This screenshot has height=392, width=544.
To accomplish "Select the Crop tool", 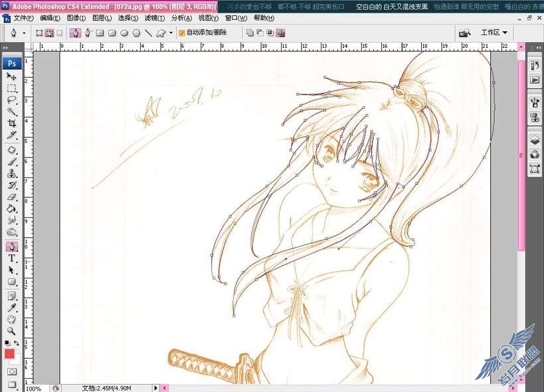I will coord(11,124).
